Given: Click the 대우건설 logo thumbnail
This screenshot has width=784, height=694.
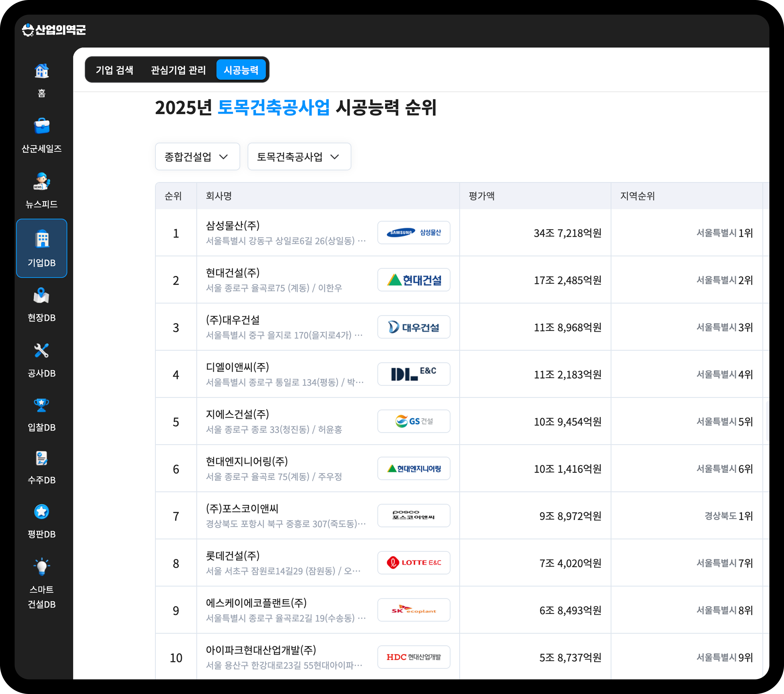Looking at the screenshot, I should 413,327.
